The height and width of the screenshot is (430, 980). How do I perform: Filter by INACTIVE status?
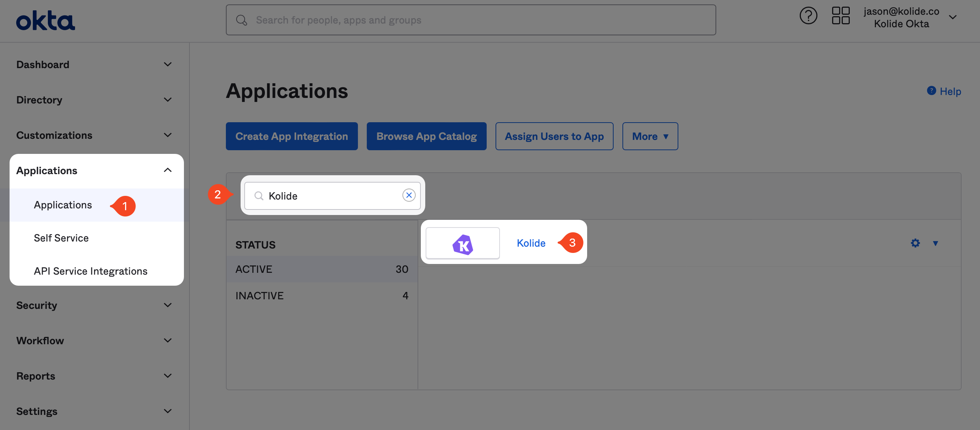(322, 296)
